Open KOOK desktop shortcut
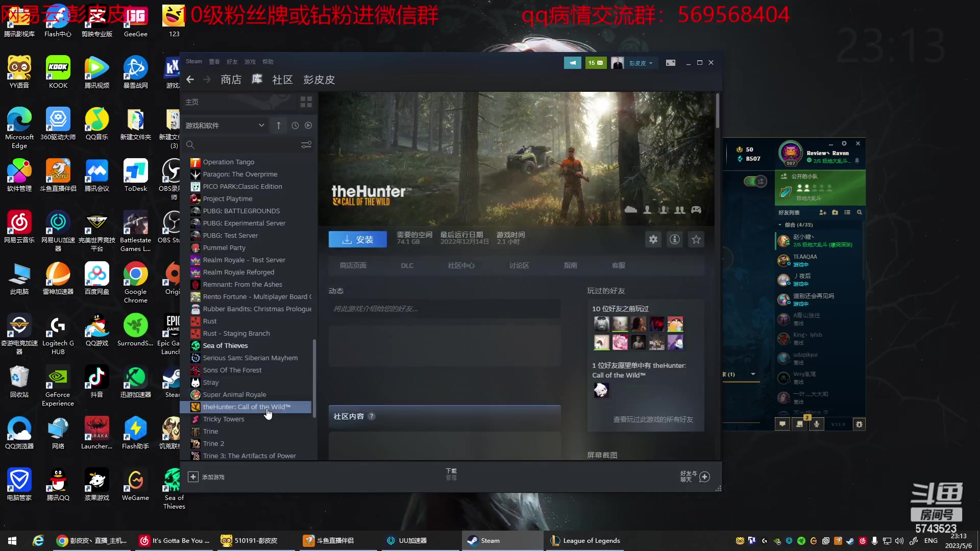Image resolution: width=980 pixels, height=551 pixels. coord(58,72)
